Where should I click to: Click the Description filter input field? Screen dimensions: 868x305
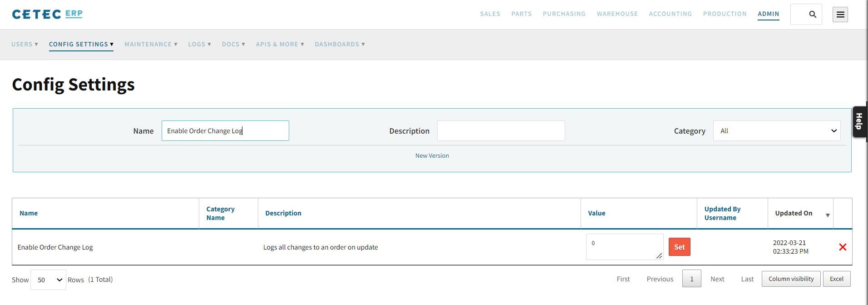point(501,131)
